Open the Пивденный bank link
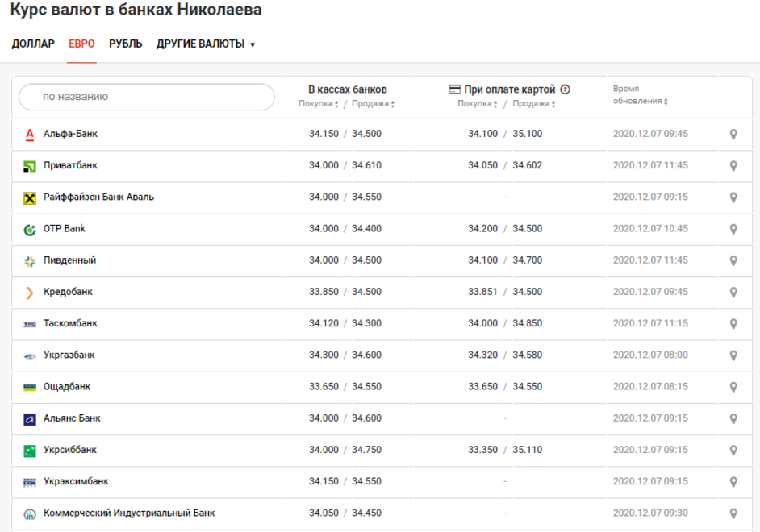The image size is (760, 532). pyautogui.click(x=70, y=260)
